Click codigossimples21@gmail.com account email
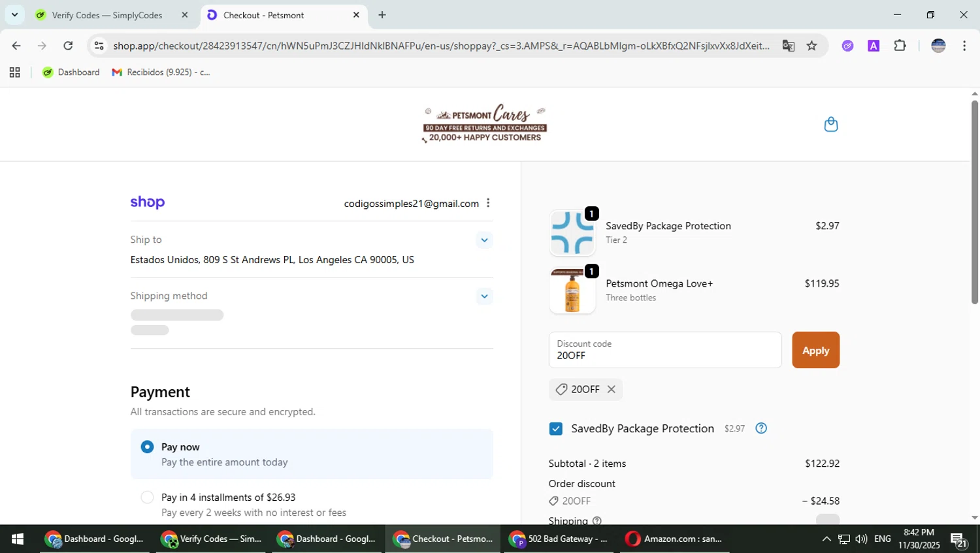Image resolution: width=980 pixels, height=553 pixels. click(412, 204)
